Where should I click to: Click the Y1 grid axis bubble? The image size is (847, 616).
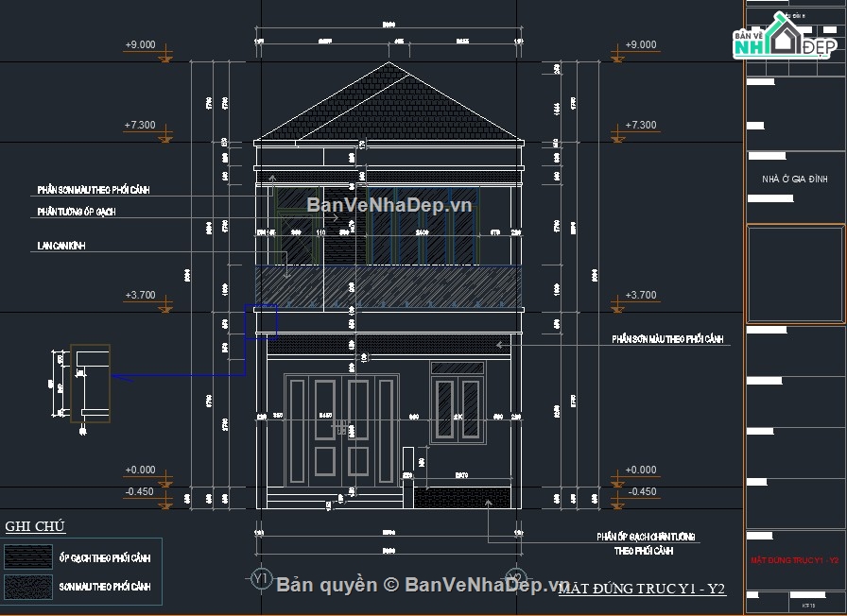point(261,579)
